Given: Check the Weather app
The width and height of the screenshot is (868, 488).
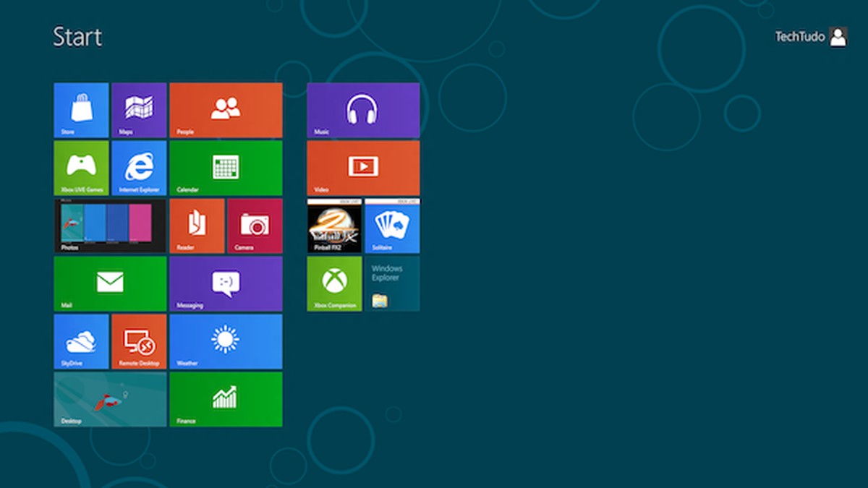Looking at the screenshot, I should point(226,341).
